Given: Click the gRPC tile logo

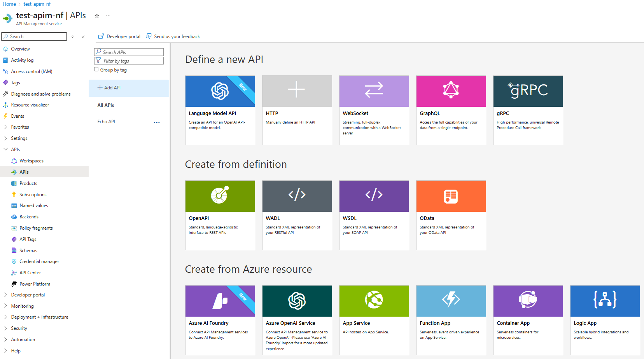Looking at the screenshot, I should click(x=528, y=90).
